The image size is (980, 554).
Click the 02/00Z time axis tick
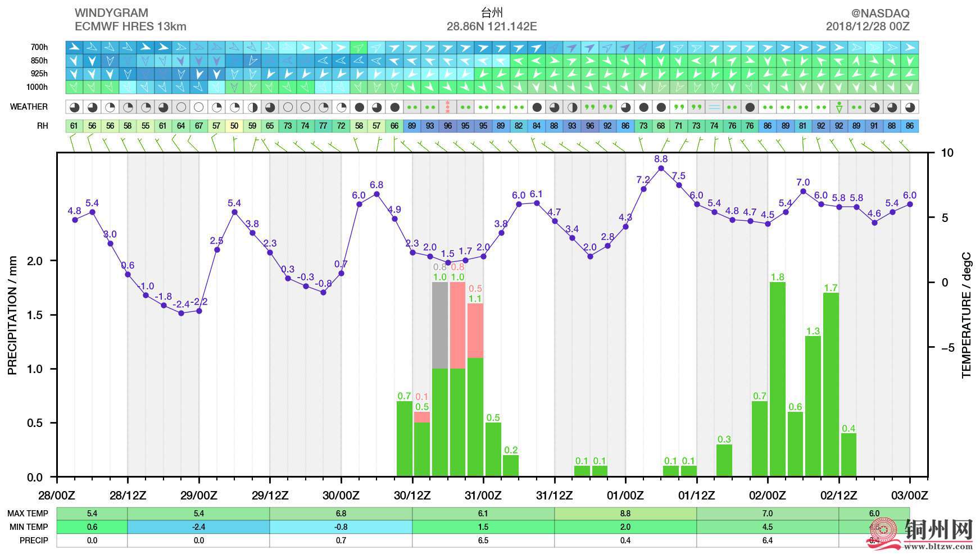[768, 496]
